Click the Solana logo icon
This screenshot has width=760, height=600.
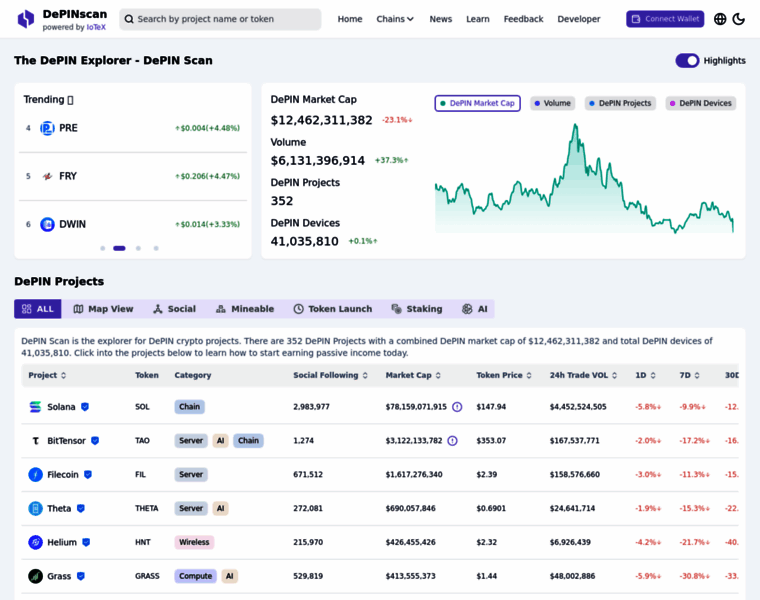(35, 407)
